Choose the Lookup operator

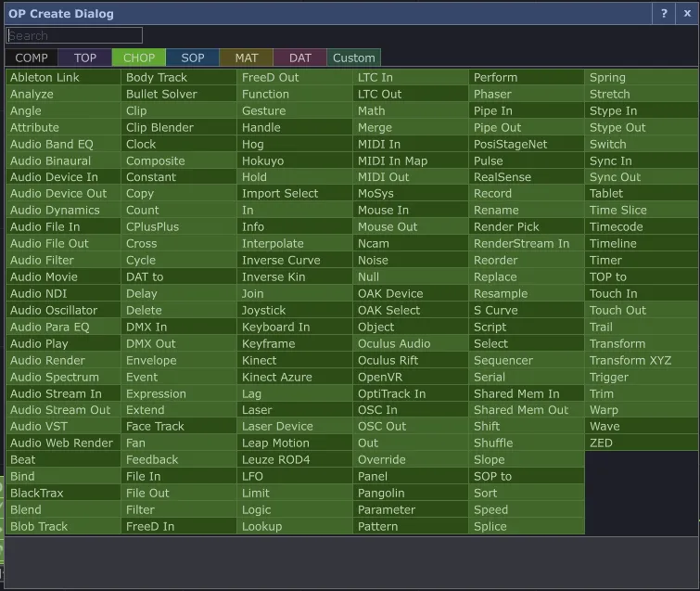tap(295, 526)
